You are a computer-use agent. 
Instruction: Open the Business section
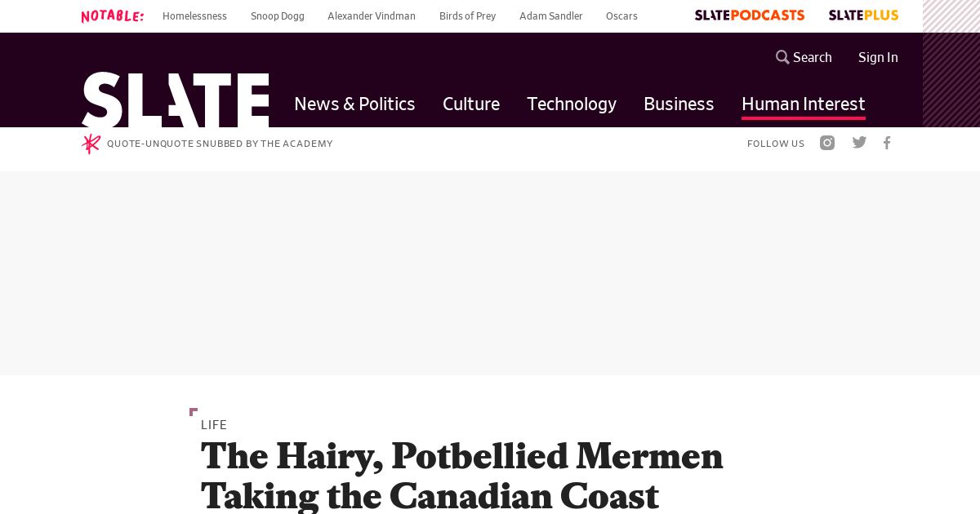[679, 104]
